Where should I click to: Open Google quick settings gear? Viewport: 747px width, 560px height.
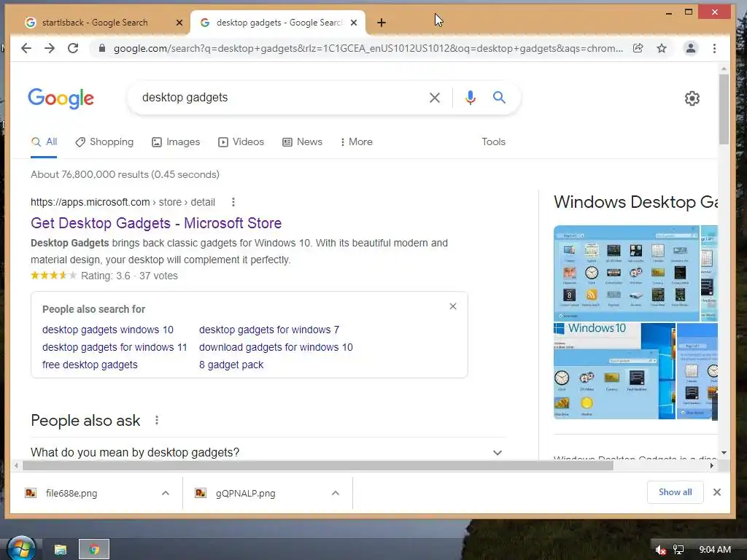click(x=692, y=98)
